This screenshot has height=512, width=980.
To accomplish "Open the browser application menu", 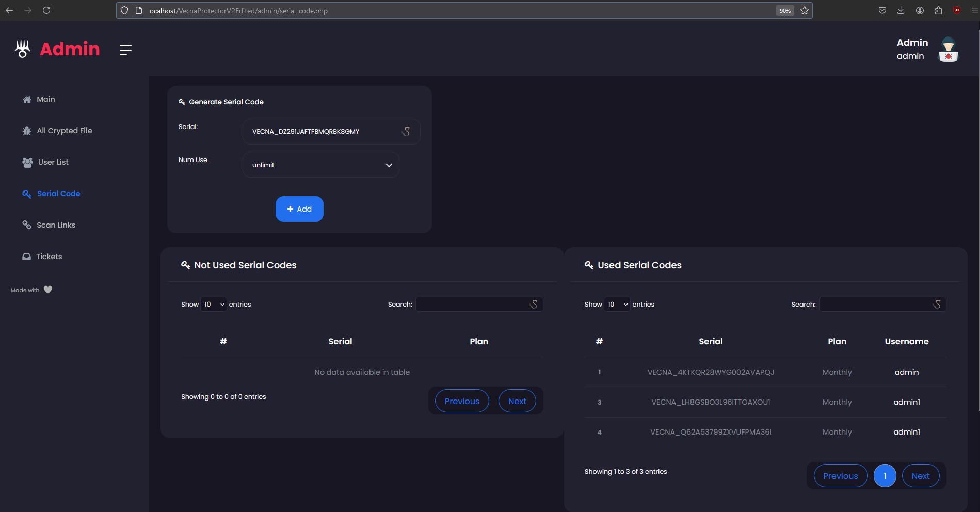I will [975, 10].
